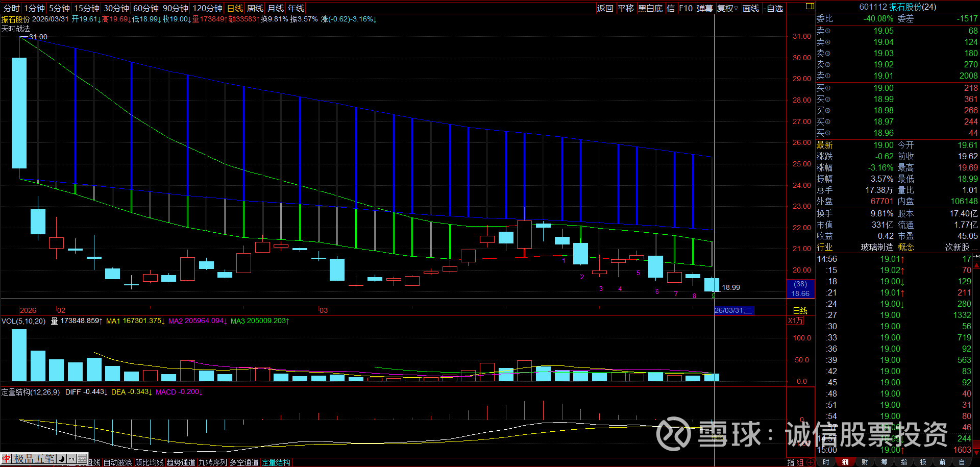Switch side panel to 财 tab
This screenshot has height=467, width=980.
coord(865,462)
